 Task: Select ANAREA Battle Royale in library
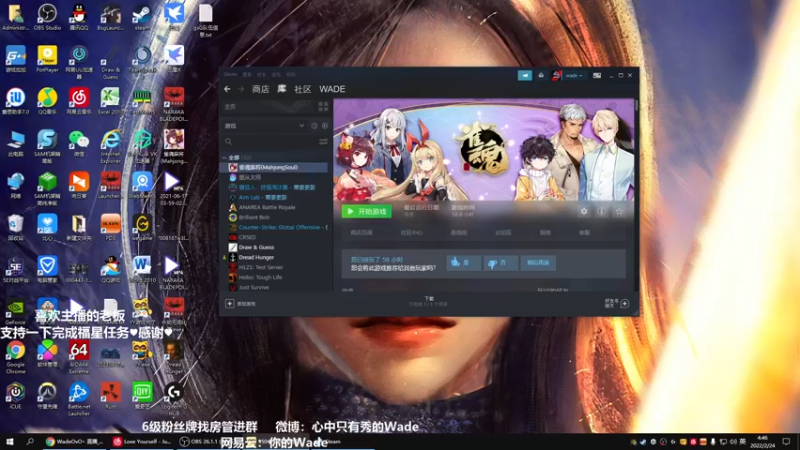coord(276,207)
